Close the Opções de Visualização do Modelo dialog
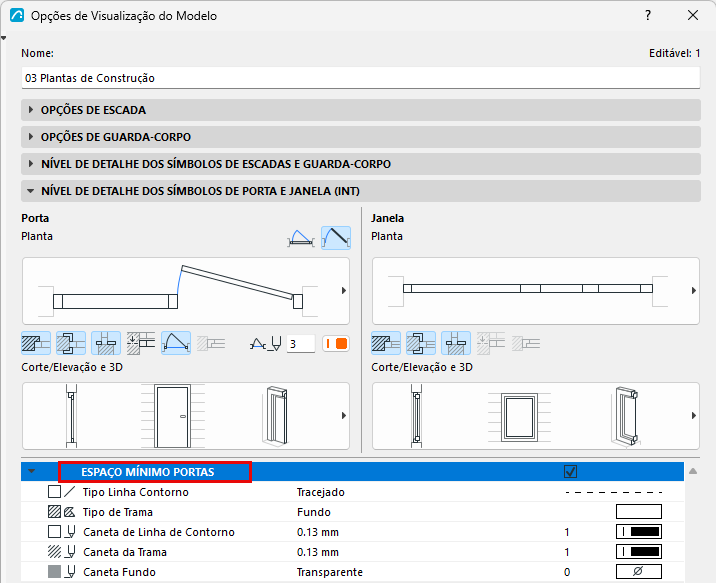Image resolution: width=716 pixels, height=583 pixels. point(693,15)
